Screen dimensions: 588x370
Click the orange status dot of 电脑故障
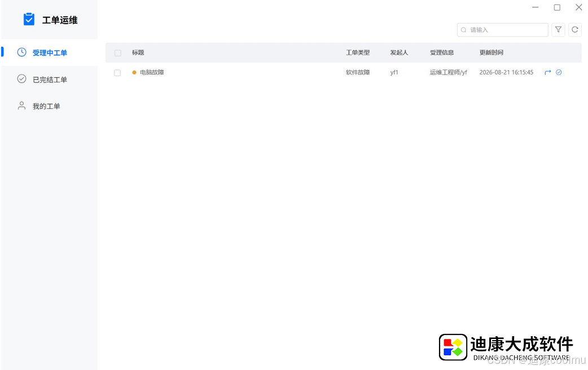tap(134, 72)
